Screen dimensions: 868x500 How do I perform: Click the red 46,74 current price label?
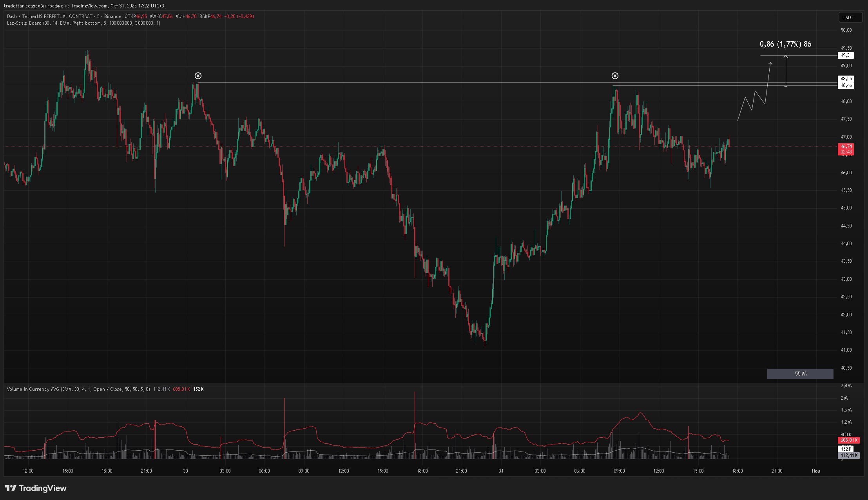click(x=846, y=146)
